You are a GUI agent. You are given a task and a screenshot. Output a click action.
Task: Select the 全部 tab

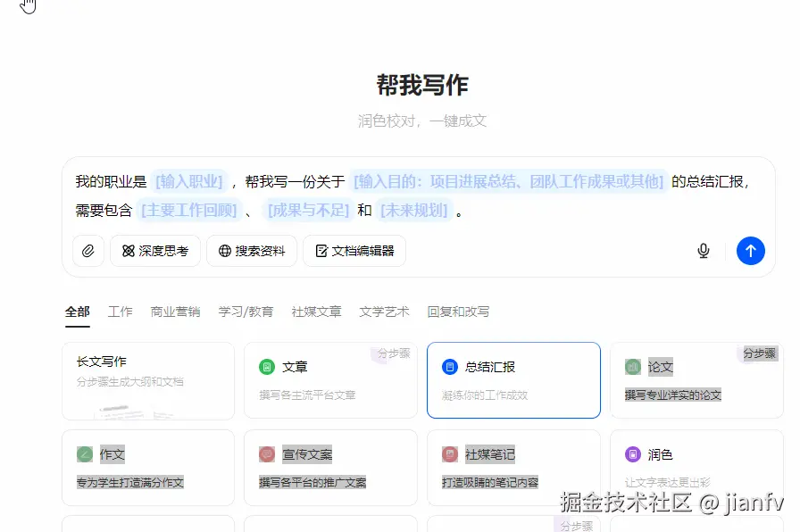coord(78,312)
